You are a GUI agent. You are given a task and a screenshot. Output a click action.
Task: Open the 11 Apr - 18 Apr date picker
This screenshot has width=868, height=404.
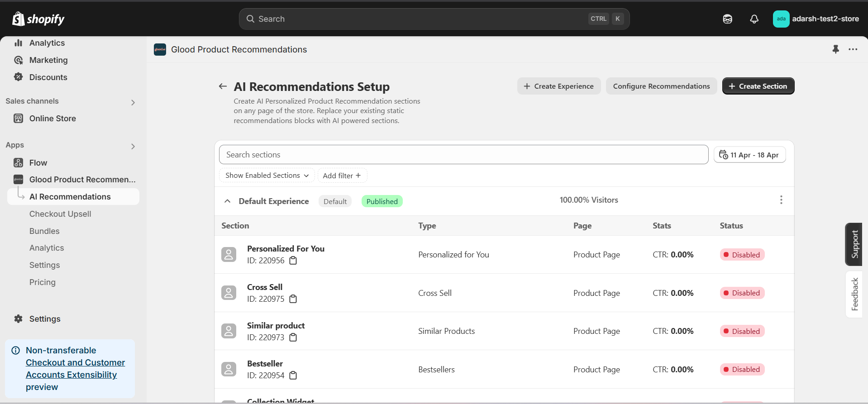coord(749,155)
